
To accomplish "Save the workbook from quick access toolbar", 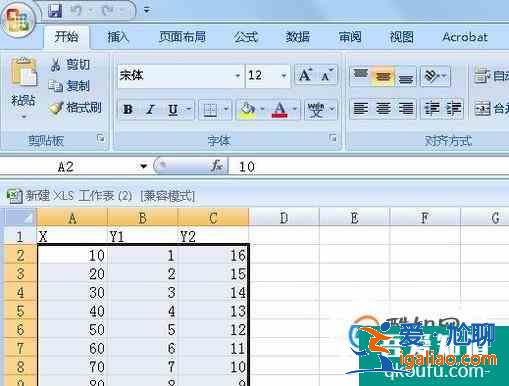I will tap(55, 11).
